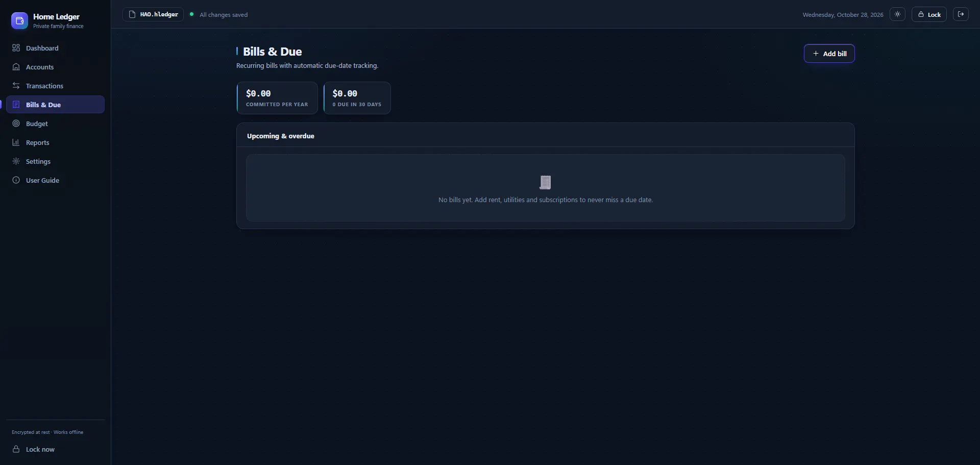
Task: Click the Upcoming & overdue heading
Action: click(281, 136)
